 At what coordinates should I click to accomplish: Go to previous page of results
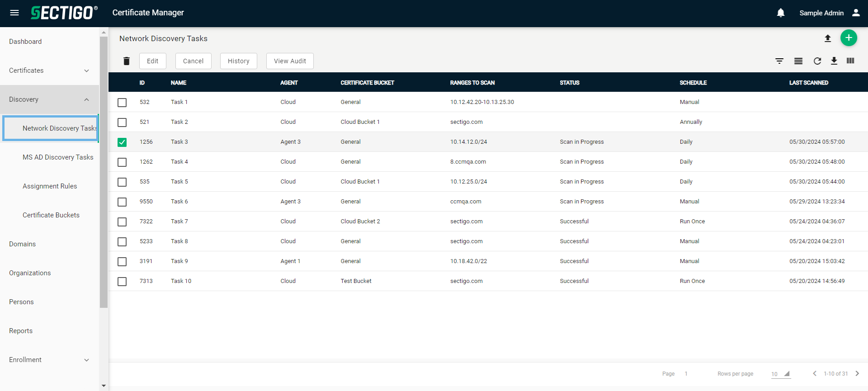pyautogui.click(x=815, y=373)
